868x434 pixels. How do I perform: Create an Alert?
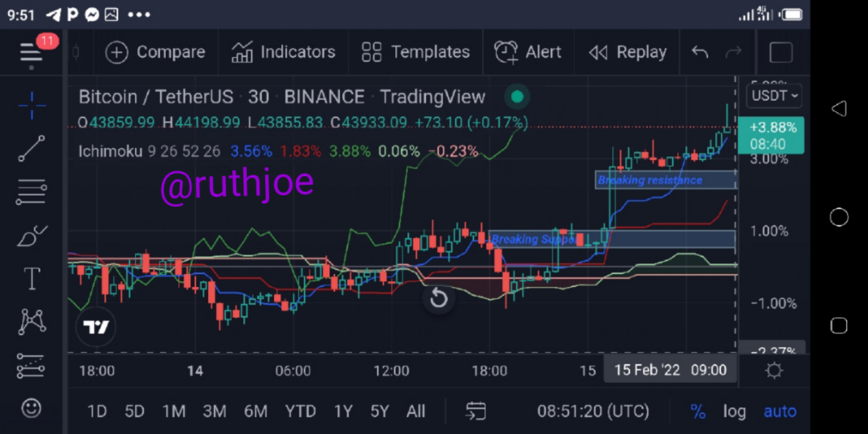click(x=528, y=52)
